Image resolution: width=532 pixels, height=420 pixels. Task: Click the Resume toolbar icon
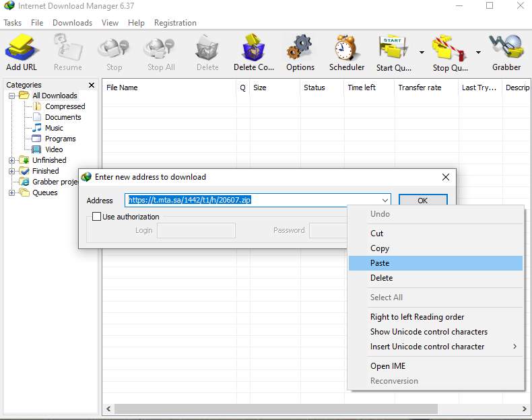[68, 52]
